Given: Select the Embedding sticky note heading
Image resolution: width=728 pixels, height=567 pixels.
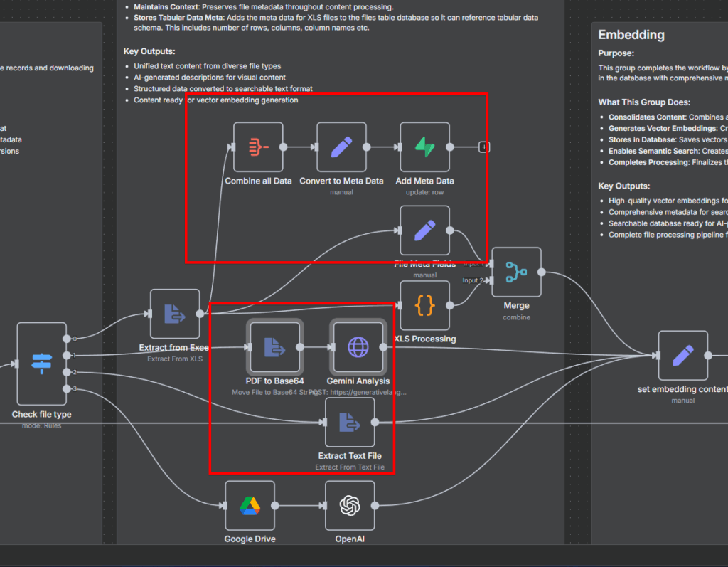Looking at the screenshot, I should tap(631, 35).
